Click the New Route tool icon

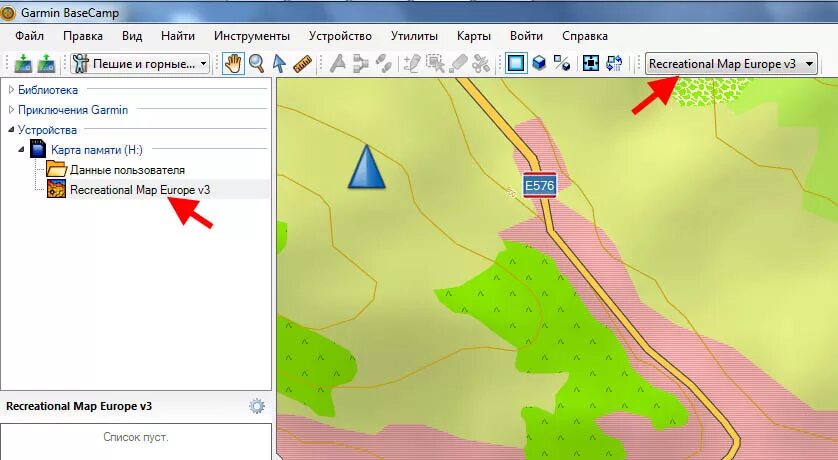pyautogui.click(x=361, y=64)
